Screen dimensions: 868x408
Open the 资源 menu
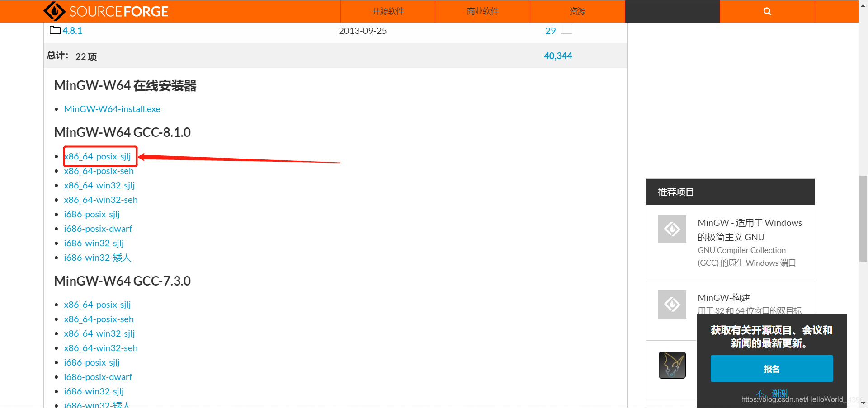tap(578, 11)
